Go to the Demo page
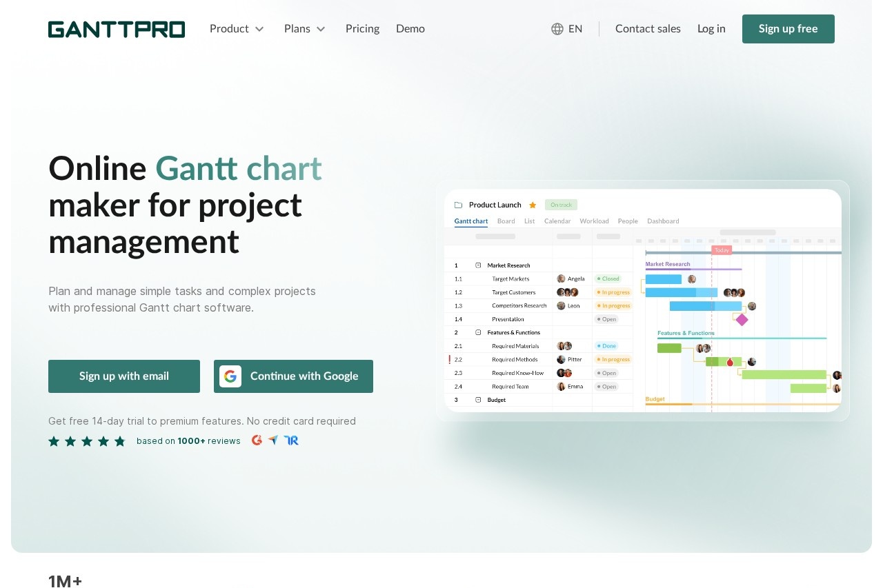Screen dimensions: 883x588 pos(410,29)
